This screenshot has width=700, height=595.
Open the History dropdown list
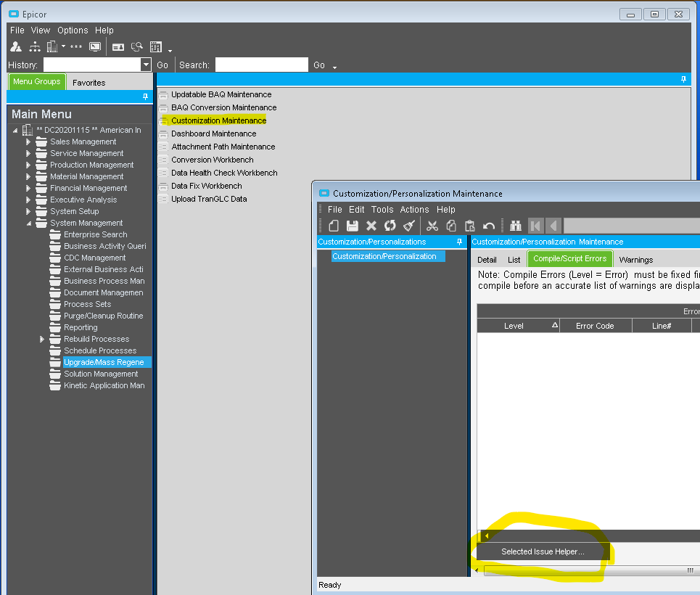(146, 65)
